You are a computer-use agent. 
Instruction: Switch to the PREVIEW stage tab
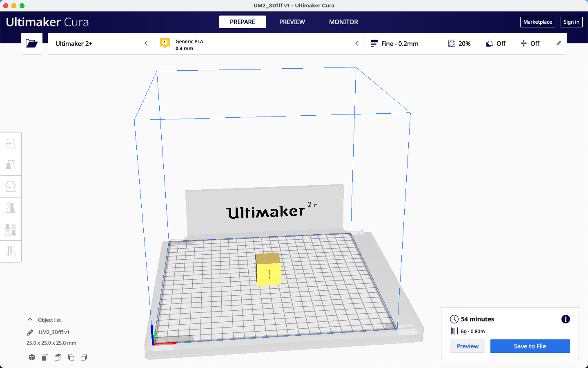click(292, 22)
